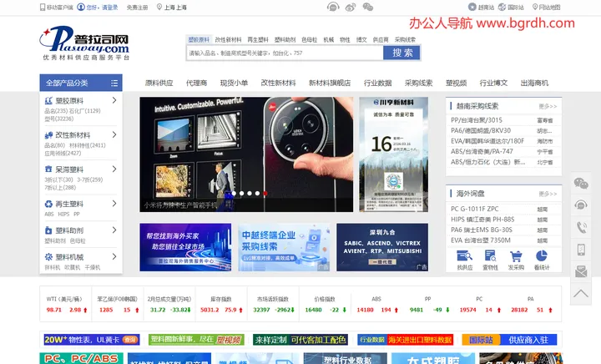
Task: Click the 免费注册 link
Action: coord(137,8)
